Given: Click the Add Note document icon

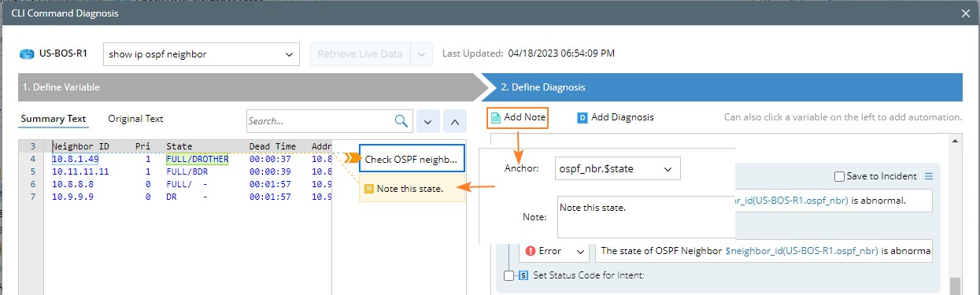Looking at the screenshot, I should pyautogui.click(x=496, y=118).
